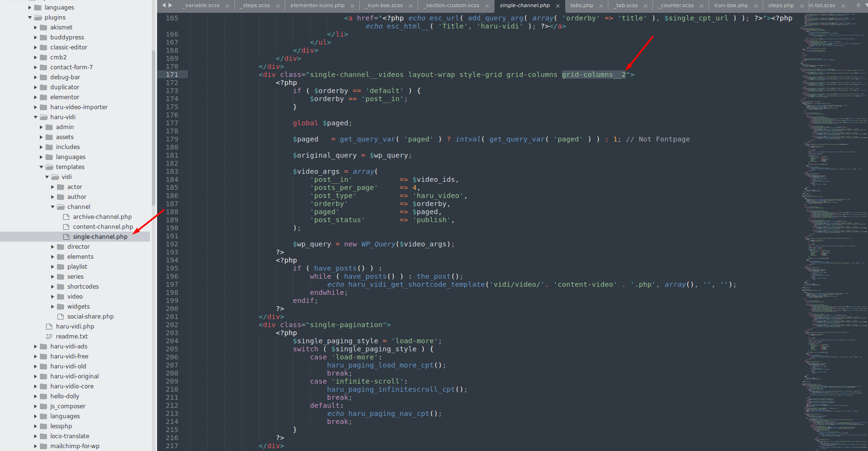Open readme.txt in the sidebar
Viewport: 868px width, 451px height.
72,337
